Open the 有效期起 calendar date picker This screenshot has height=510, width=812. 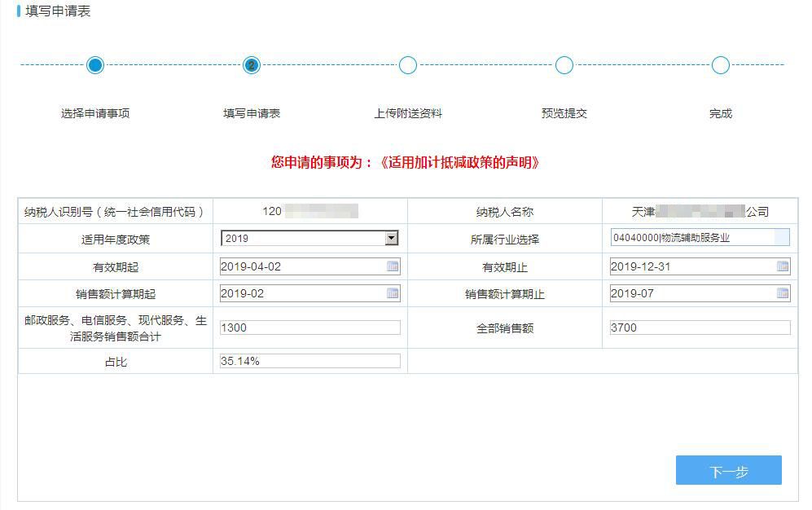393,266
